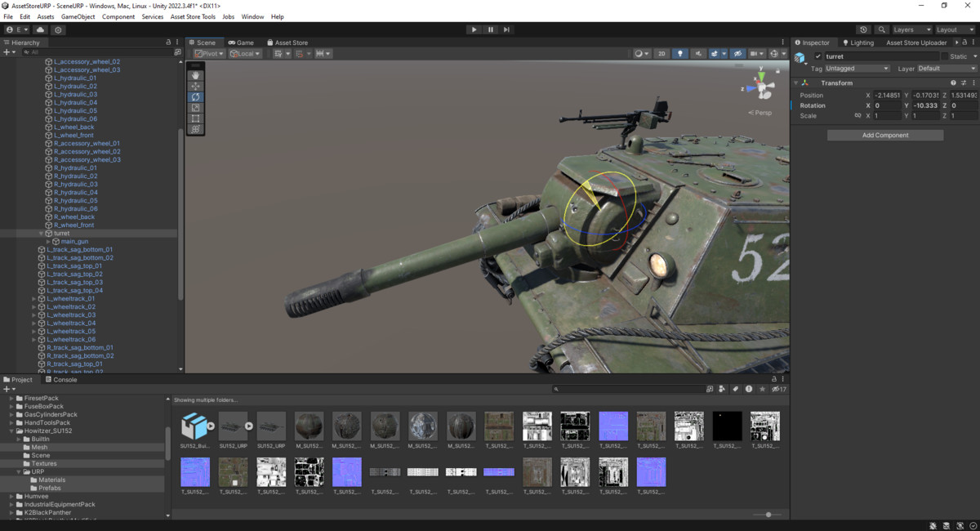This screenshot has width=980, height=531.
Task: Click the turret GameObject cube icon in Inspector
Action: [x=800, y=57]
